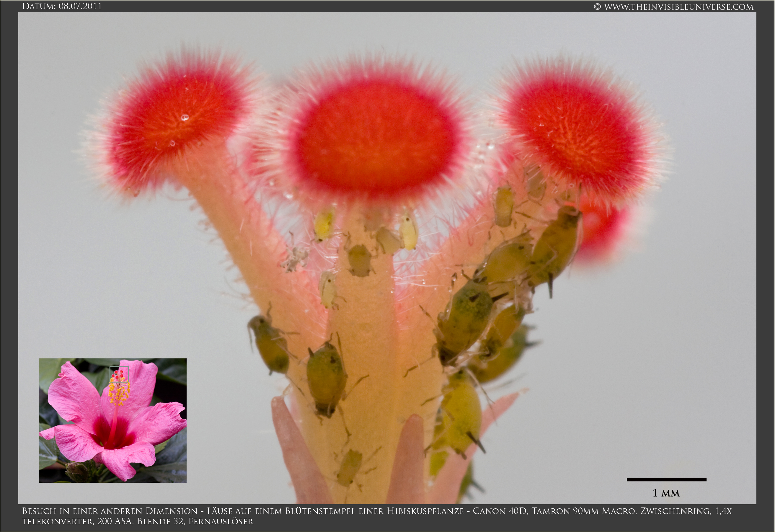Click the camera info line starting "Telekonverter"
The width and height of the screenshot is (775, 532).
[x=137, y=521]
